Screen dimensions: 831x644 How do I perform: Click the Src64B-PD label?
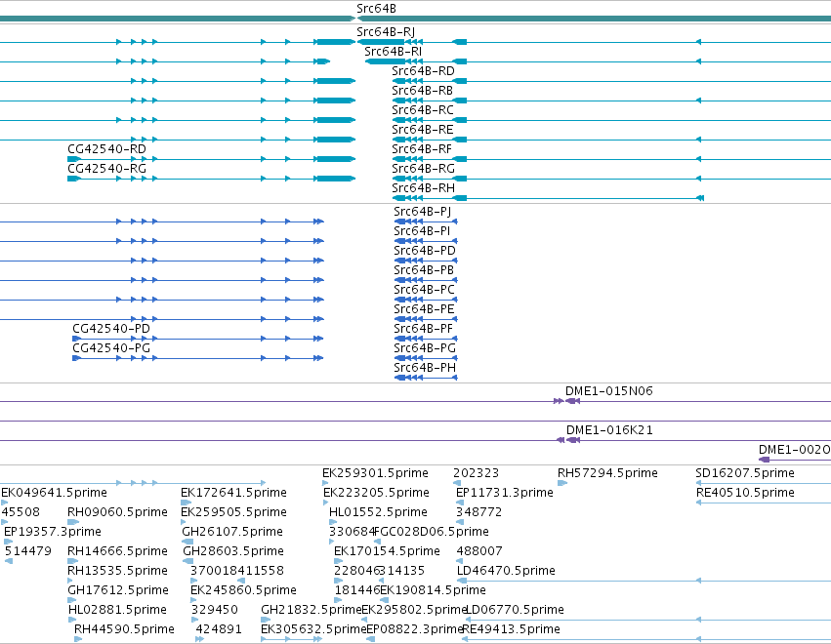[x=425, y=251]
